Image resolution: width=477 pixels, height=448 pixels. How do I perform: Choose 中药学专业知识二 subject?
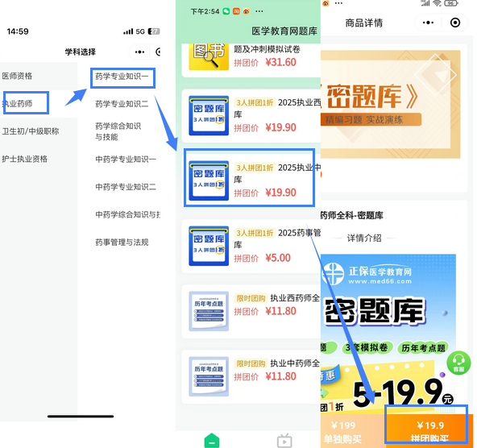126,187
